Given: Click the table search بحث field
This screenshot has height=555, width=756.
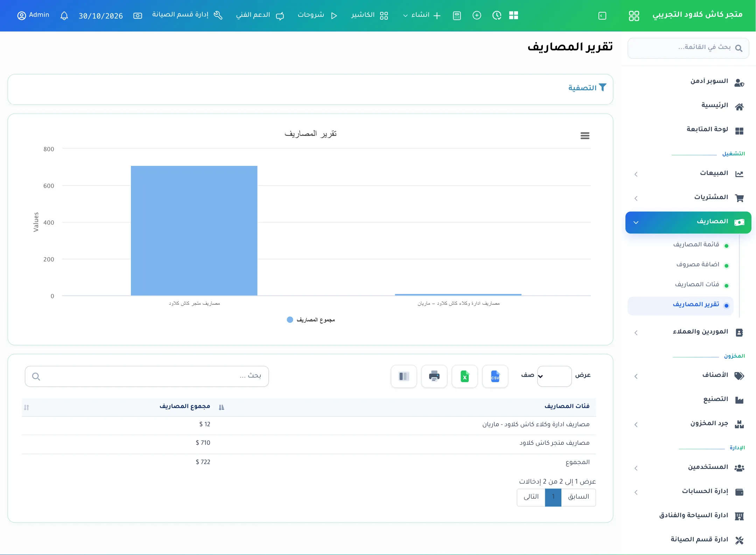Looking at the screenshot, I should 147,376.
